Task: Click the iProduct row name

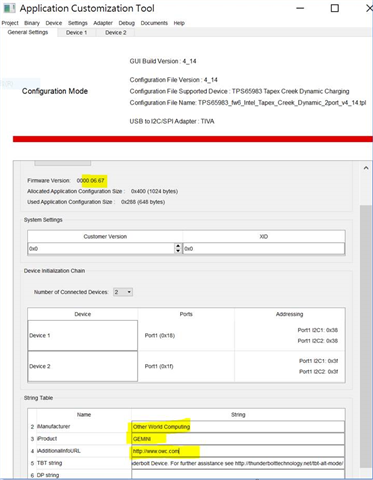Action: (x=47, y=439)
